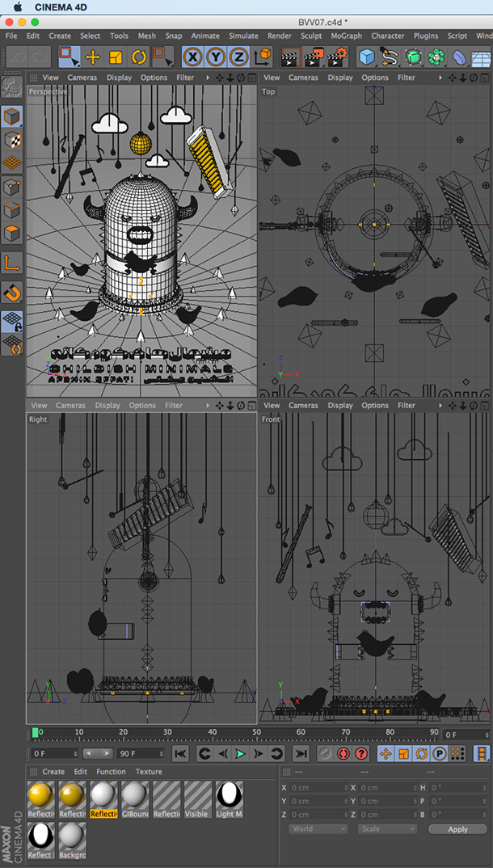Add a subdivision surface generator icon
Image resolution: width=493 pixels, height=868 pixels.
click(413, 57)
